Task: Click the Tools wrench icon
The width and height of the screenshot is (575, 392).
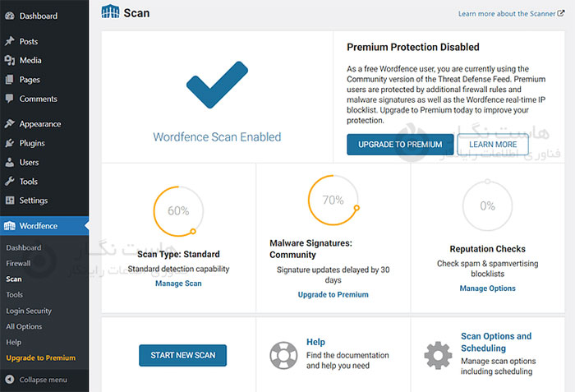Action: click(9, 182)
